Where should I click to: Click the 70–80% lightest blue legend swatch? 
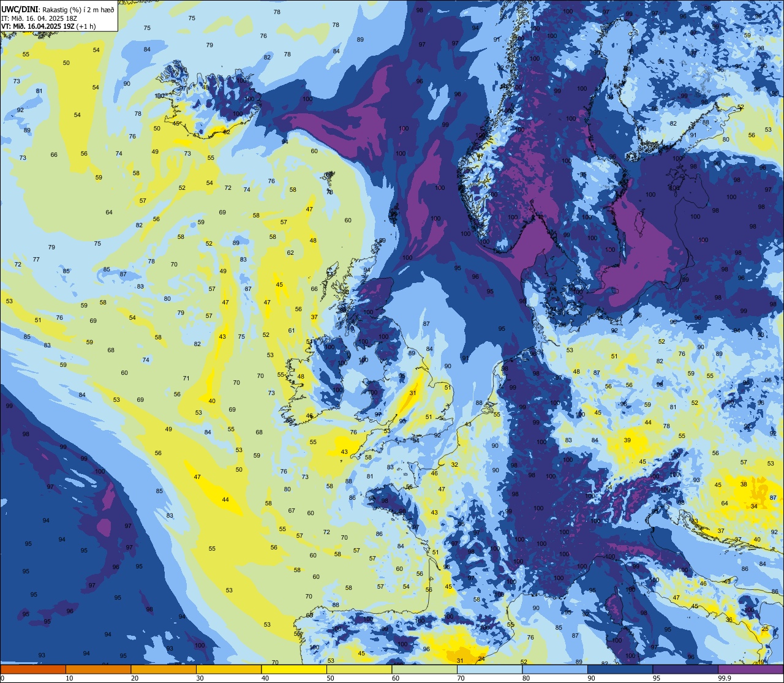point(489,669)
